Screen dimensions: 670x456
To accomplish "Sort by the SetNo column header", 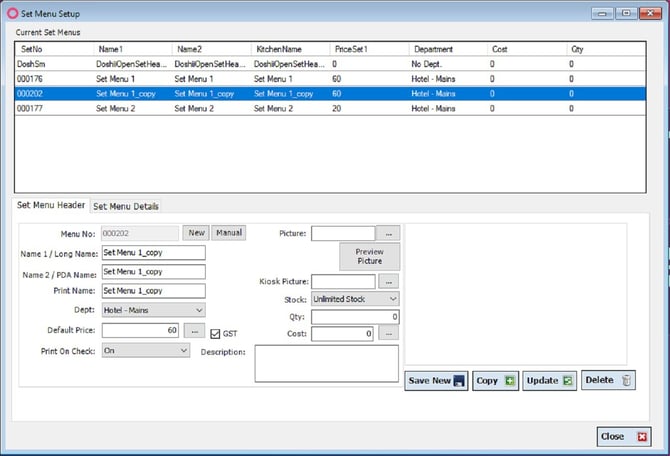I will 54,49.
